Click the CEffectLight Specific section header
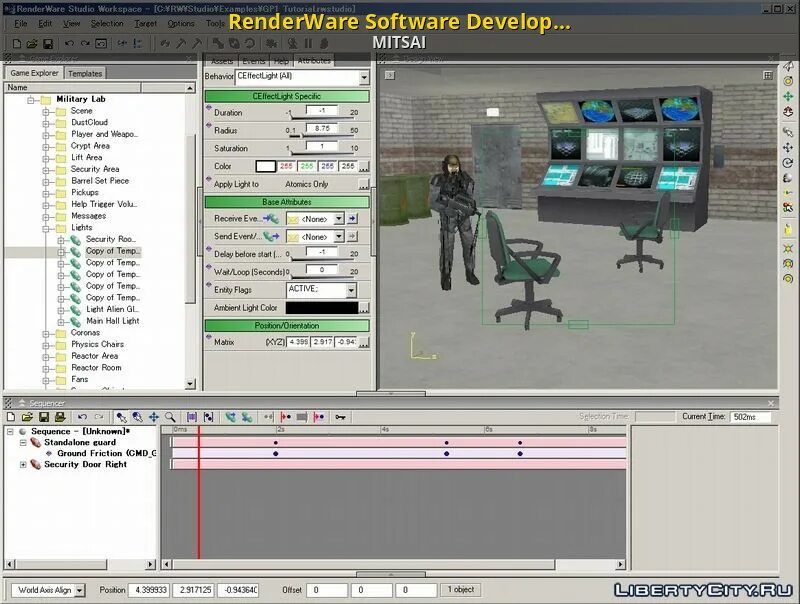This screenshot has width=800, height=604. coord(287,96)
